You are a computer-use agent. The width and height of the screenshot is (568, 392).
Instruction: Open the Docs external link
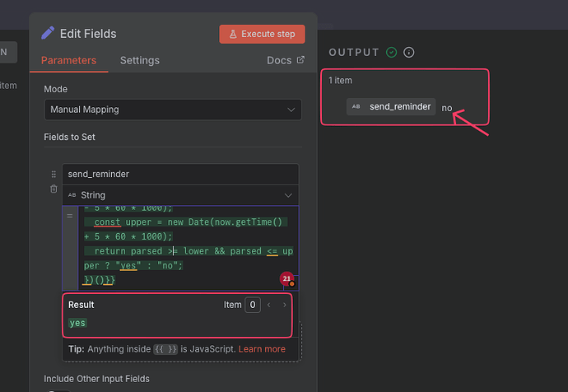click(286, 60)
